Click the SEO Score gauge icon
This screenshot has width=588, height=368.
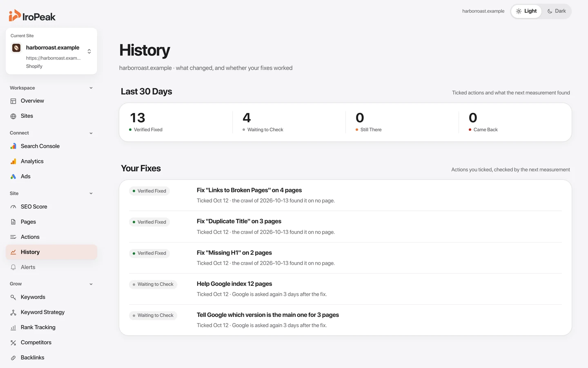13,207
